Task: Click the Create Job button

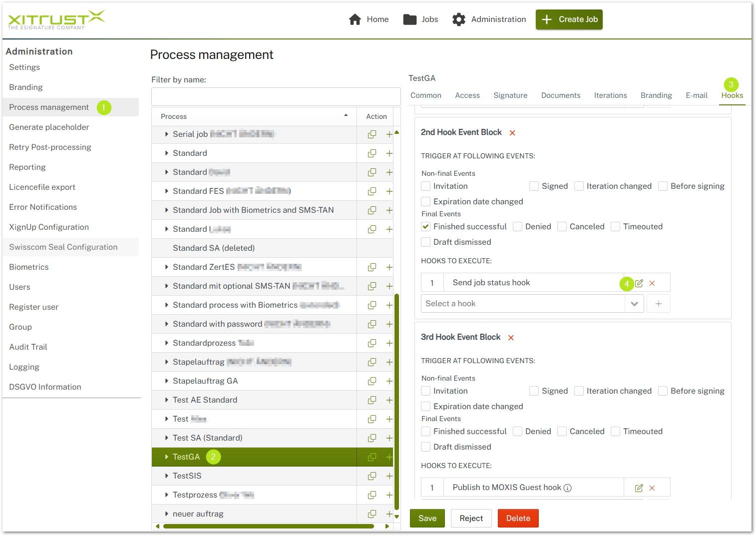Action: pyautogui.click(x=569, y=19)
